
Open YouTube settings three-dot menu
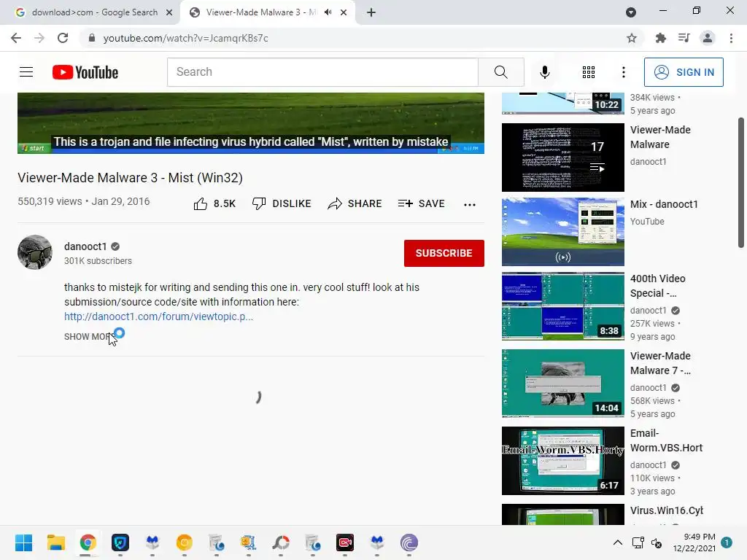tap(623, 72)
